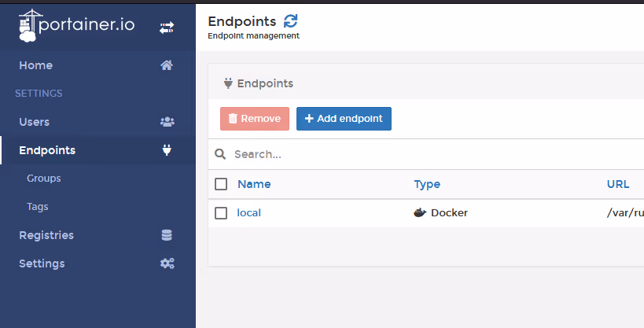Click the search magnifier icon

click(x=220, y=154)
